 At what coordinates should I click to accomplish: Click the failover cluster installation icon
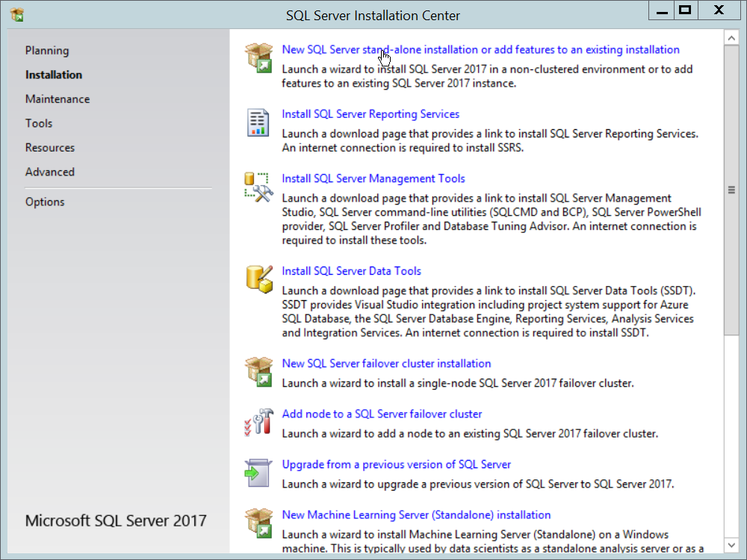[x=258, y=371]
